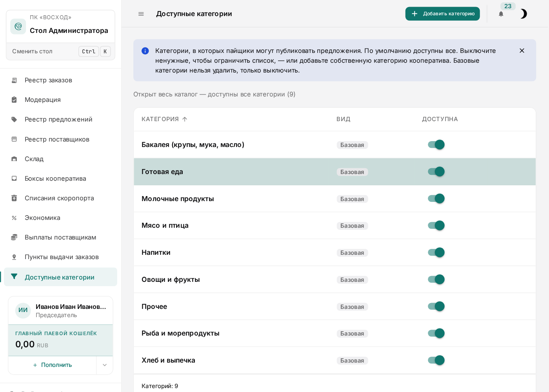This screenshot has width=549, height=392.
Task: Go to Модерация section
Action: [x=60, y=100]
